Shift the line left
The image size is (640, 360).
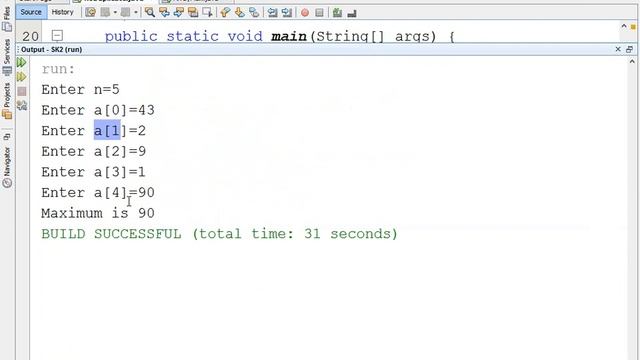tap(272, 13)
